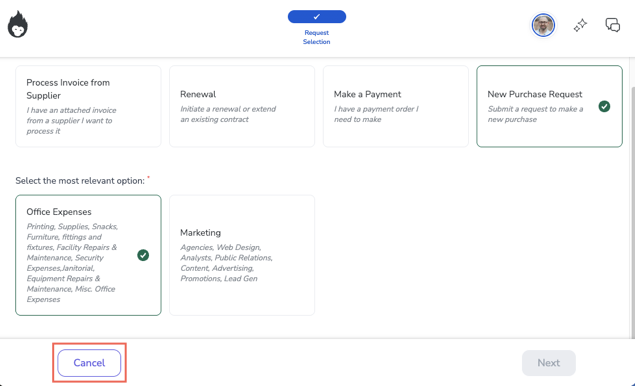
Task: Choose the Make a Payment card
Action: [x=396, y=106]
